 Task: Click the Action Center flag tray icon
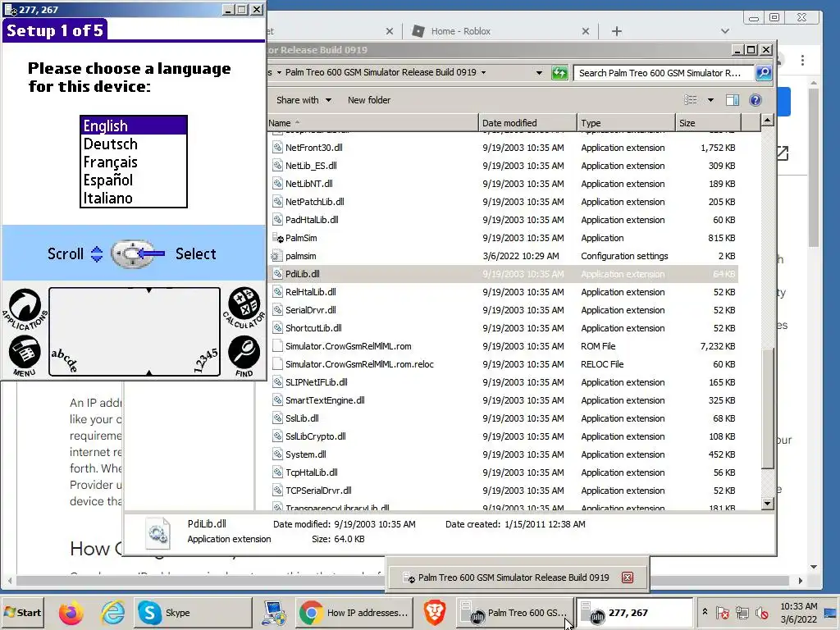(x=722, y=613)
